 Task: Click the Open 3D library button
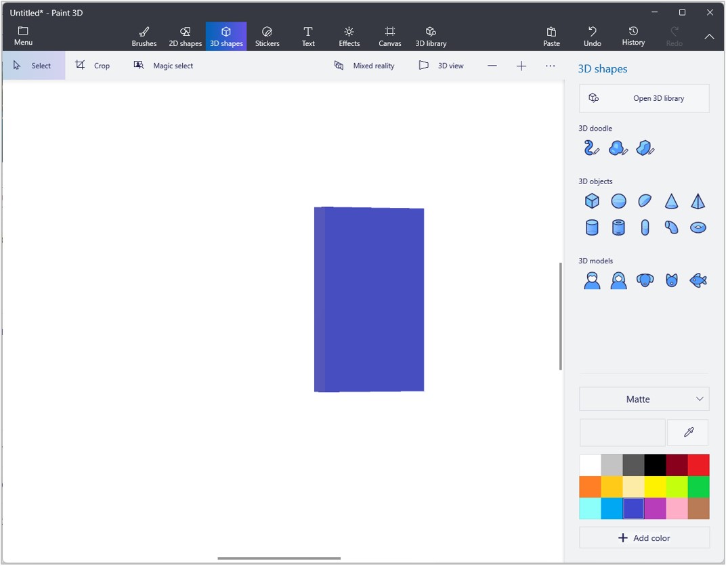pos(643,98)
